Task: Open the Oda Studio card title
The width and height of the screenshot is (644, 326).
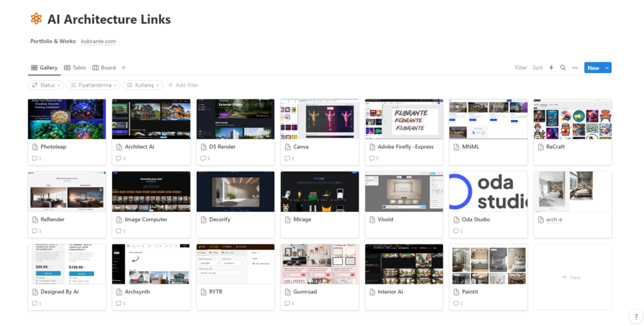Action: [x=475, y=219]
